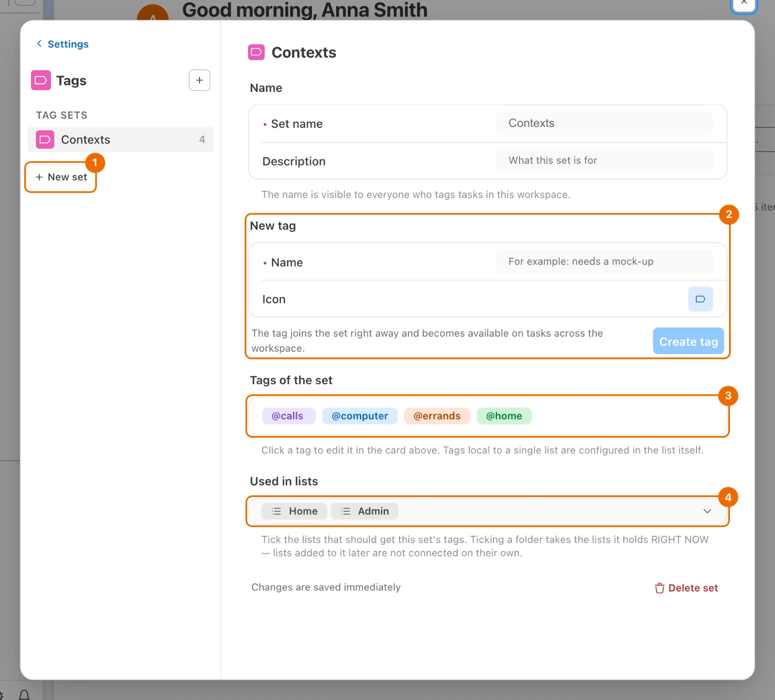
Task: Edit the @home tag
Action: tap(504, 416)
